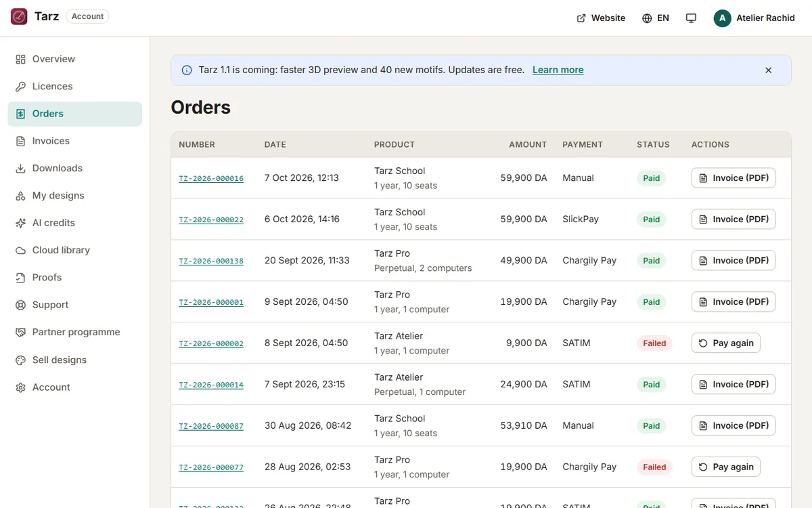Open Cloud library via cloud icon
The image size is (812, 508).
pyautogui.click(x=20, y=250)
